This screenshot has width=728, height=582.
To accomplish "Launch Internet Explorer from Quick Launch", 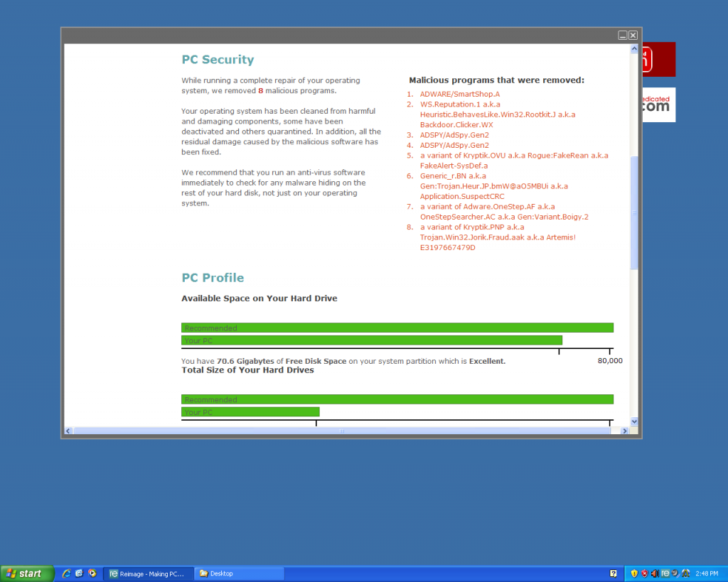I will click(x=66, y=573).
